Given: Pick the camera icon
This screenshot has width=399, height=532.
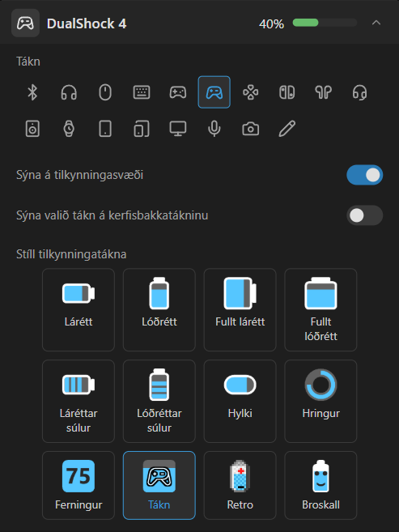Looking at the screenshot, I should [251, 129].
